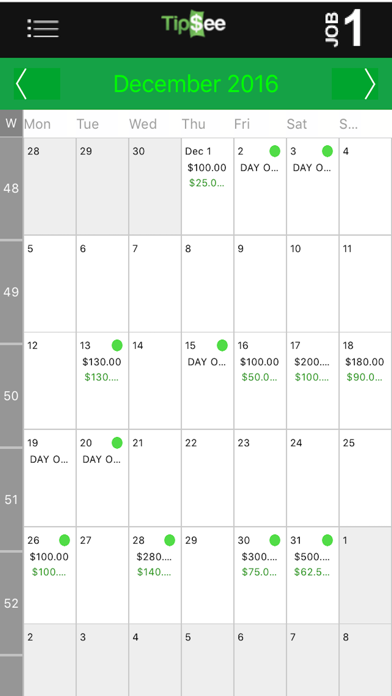Select the empty December 9 cell

coord(260,284)
